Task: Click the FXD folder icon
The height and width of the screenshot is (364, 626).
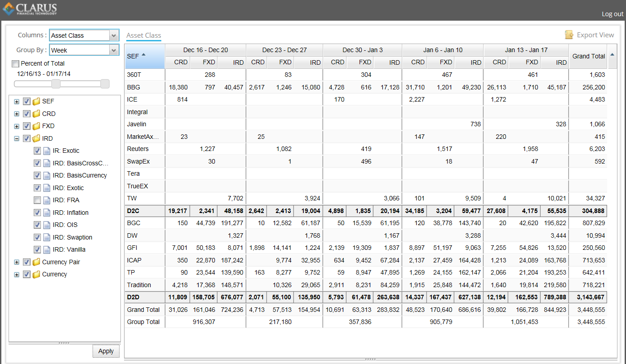Action: click(x=36, y=126)
